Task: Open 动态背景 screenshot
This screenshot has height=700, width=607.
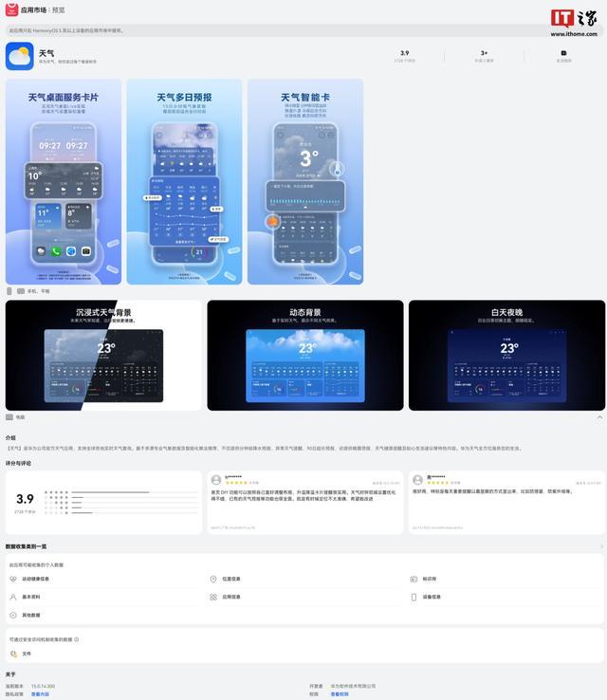Action: (305, 356)
